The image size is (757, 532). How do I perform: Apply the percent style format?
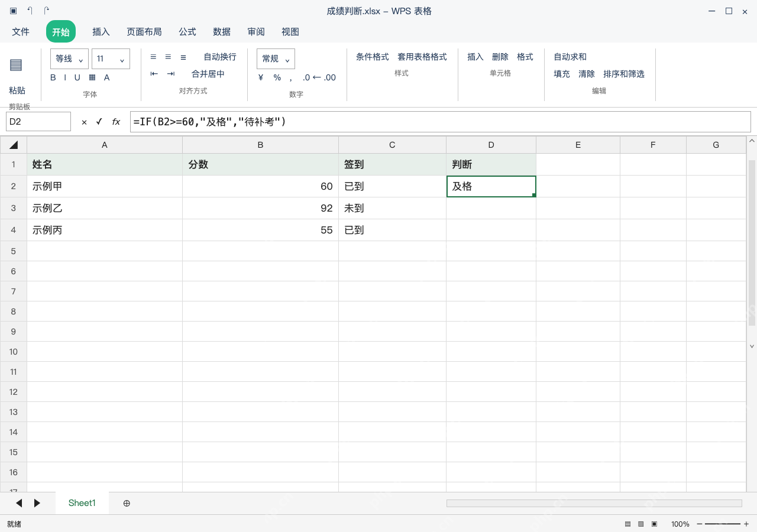tap(277, 77)
